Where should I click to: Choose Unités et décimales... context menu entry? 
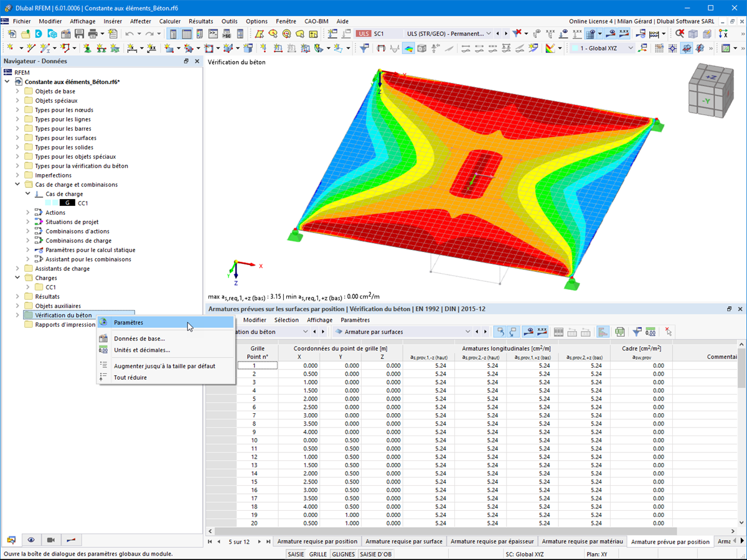click(166, 350)
